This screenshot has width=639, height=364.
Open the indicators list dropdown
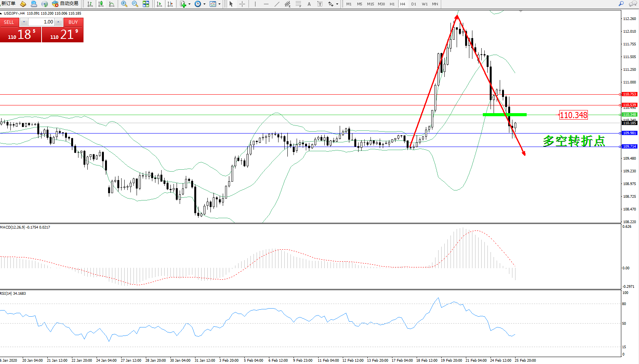coord(185,4)
